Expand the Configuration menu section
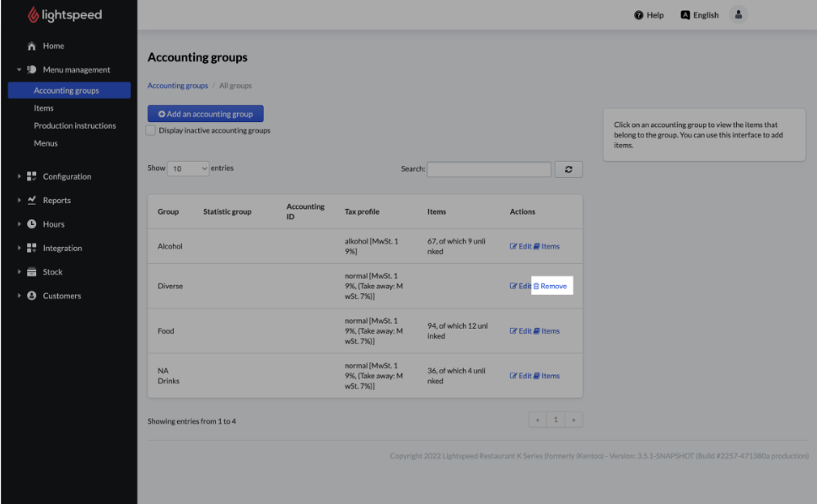 66,177
